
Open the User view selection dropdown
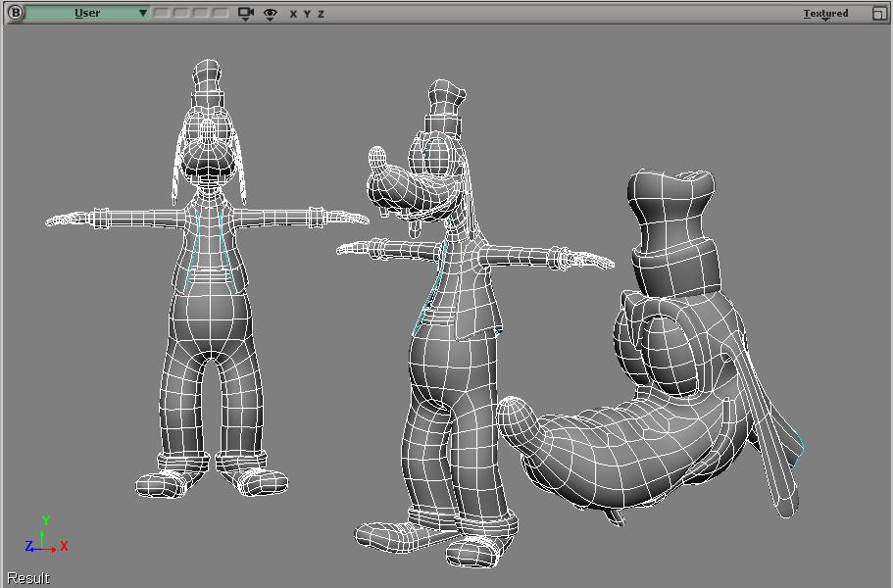(x=87, y=13)
